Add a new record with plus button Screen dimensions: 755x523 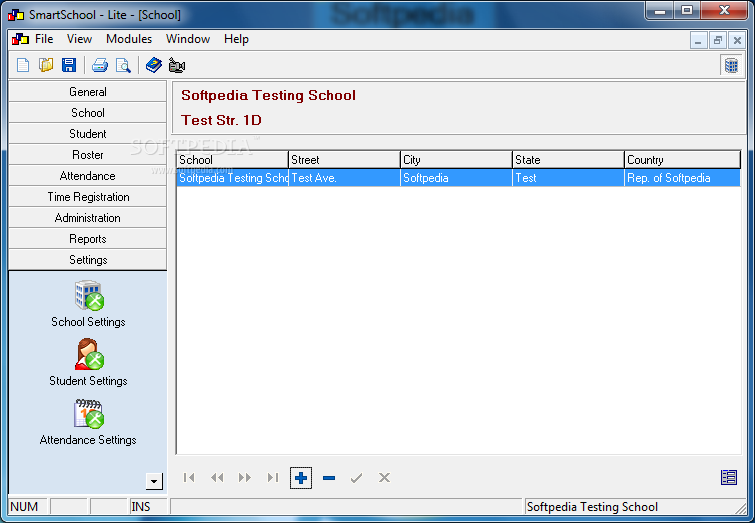coord(301,478)
